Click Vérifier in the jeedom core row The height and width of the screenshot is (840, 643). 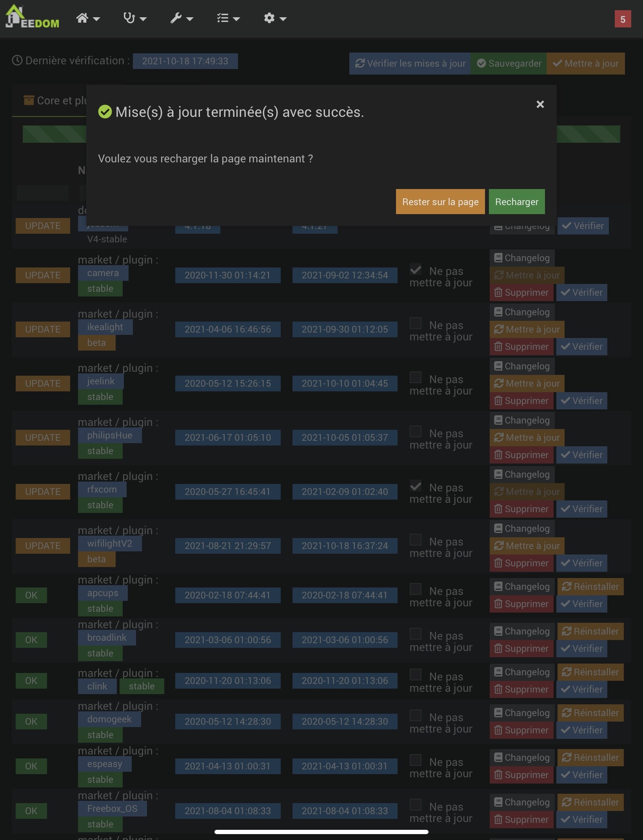click(583, 226)
